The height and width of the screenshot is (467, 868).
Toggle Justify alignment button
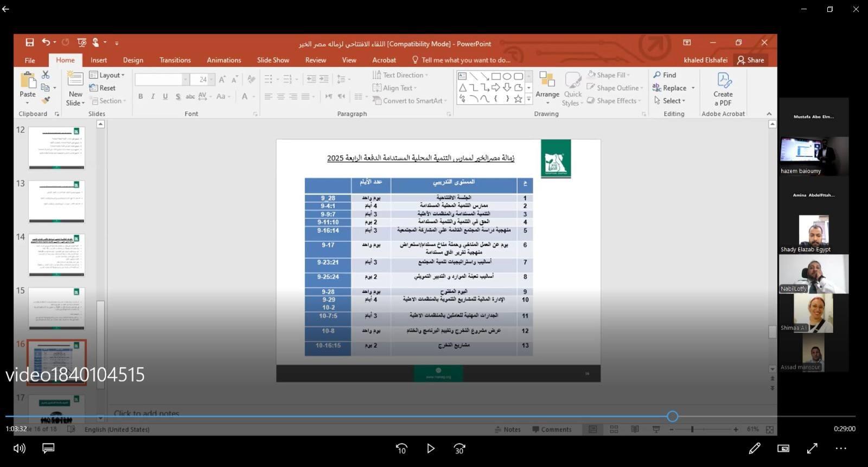coord(305,97)
